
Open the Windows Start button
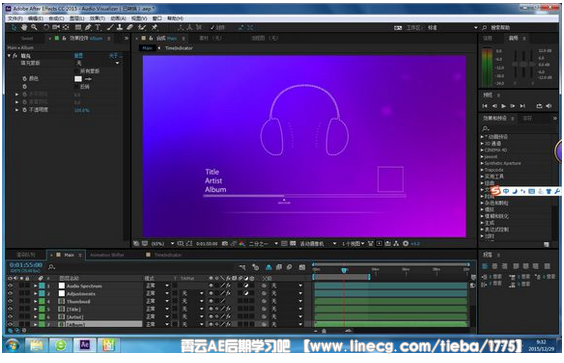click(13, 345)
